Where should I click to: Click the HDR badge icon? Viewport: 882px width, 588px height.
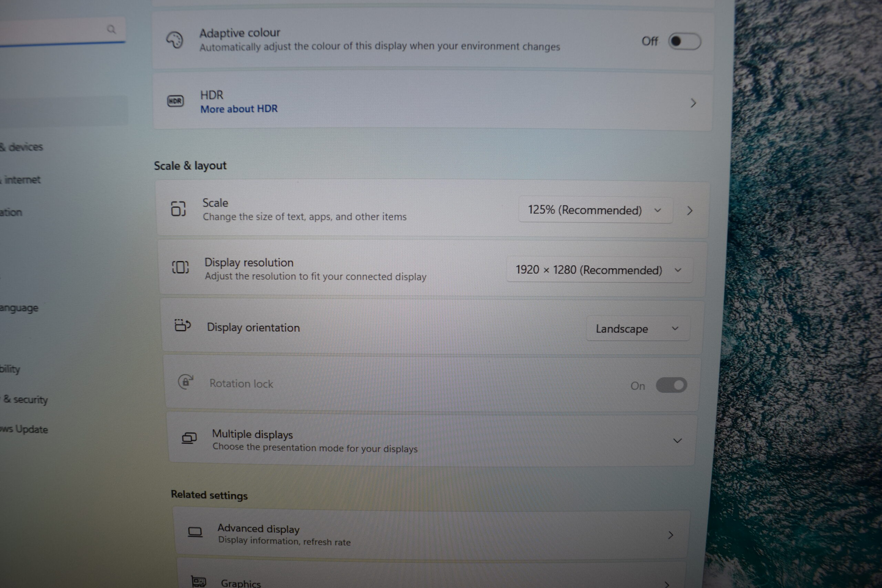(175, 101)
